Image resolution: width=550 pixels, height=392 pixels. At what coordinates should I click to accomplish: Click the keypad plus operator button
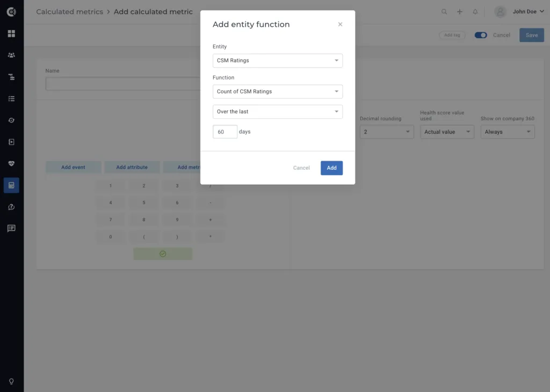(211, 220)
